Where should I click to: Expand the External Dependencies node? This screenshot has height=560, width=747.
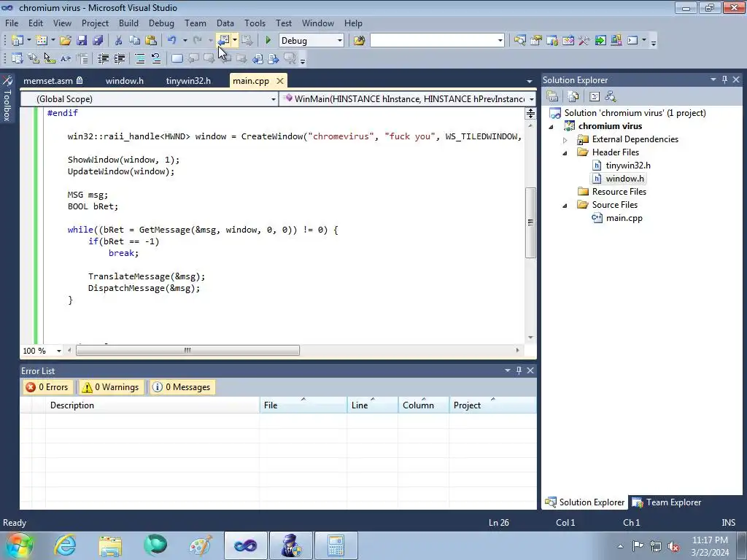tap(565, 139)
